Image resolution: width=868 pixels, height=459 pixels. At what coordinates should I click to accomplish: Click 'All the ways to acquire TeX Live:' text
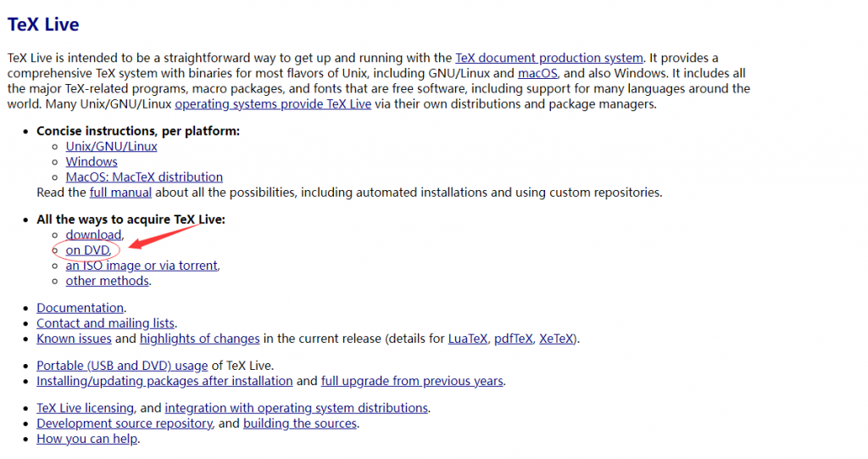[x=131, y=220]
